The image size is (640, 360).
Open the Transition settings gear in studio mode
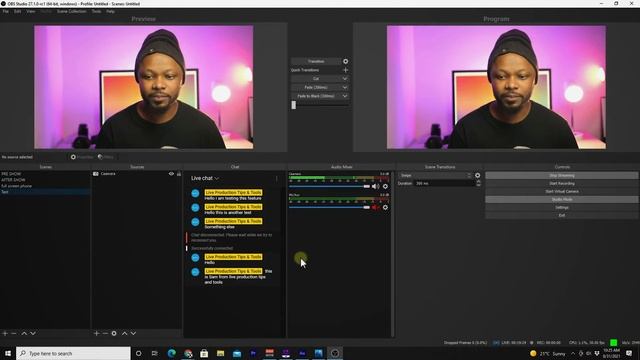tap(345, 61)
